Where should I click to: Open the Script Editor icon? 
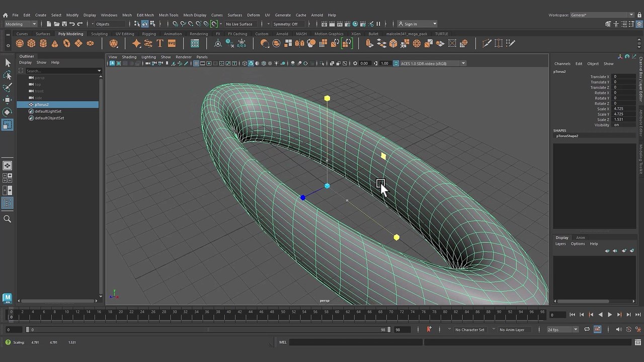pyautogui.click(x=638, y=342)
